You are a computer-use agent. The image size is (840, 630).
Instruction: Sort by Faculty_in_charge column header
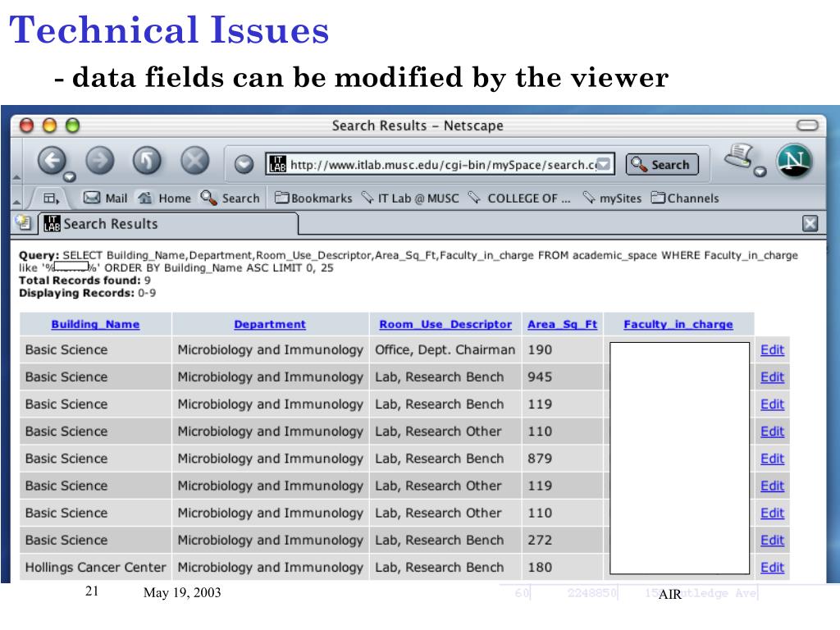678,324
